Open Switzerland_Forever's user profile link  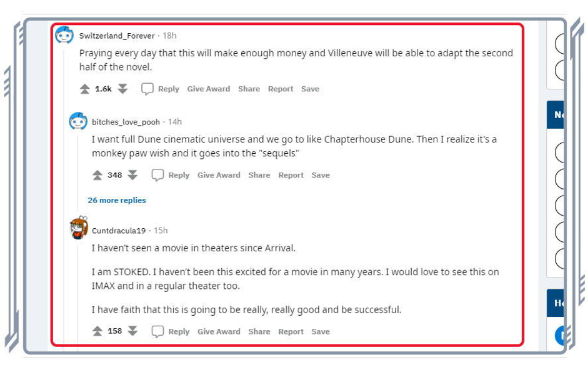pyautogui.click(x=117, y=36)
